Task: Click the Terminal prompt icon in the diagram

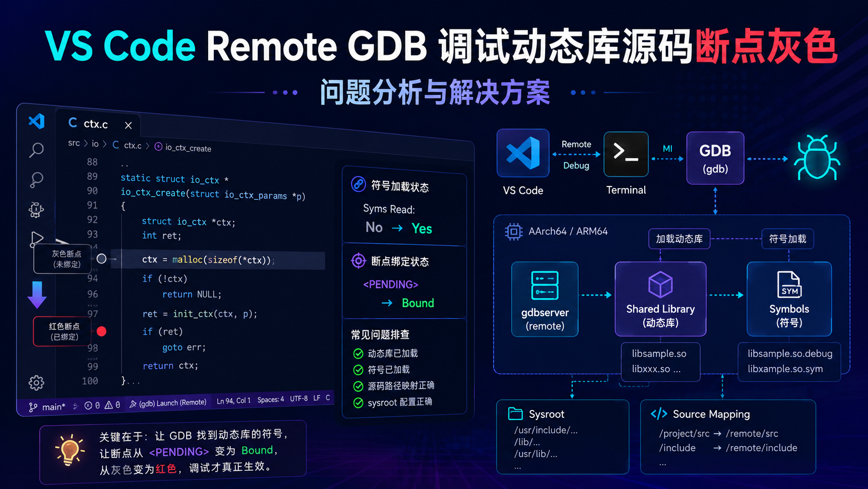Action: [626, 154]
